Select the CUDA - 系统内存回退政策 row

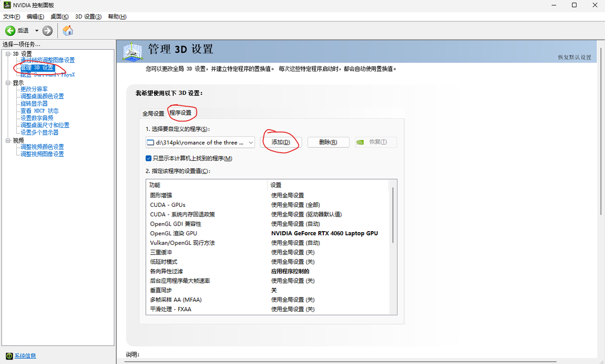pyautogui.click(x=267, y=214)
